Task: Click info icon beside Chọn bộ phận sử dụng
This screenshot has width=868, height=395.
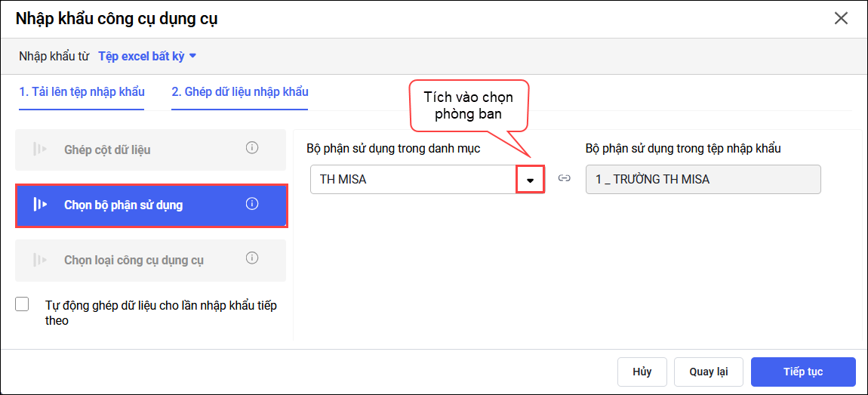Action: coord(252,203)
